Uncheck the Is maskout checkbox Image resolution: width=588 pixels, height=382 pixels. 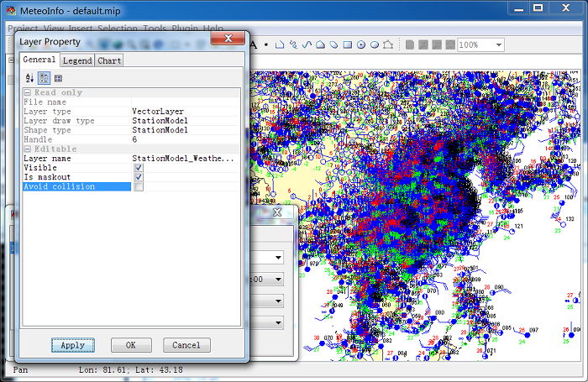tap(139, 177)
